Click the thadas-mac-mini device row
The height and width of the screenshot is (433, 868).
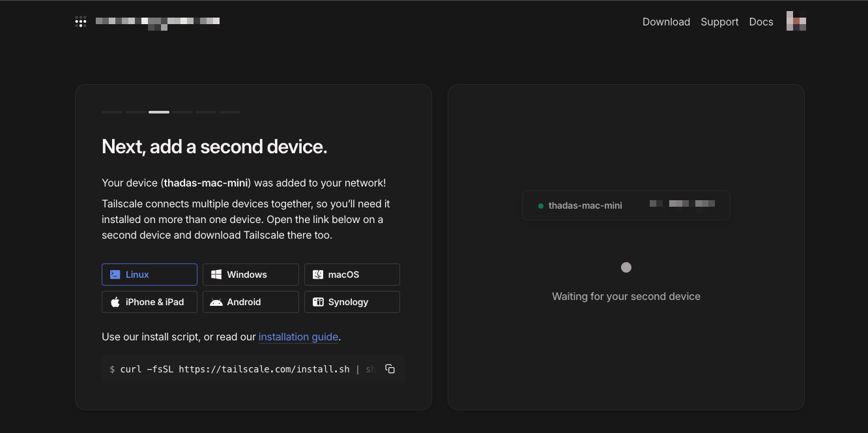coord(626,205)
